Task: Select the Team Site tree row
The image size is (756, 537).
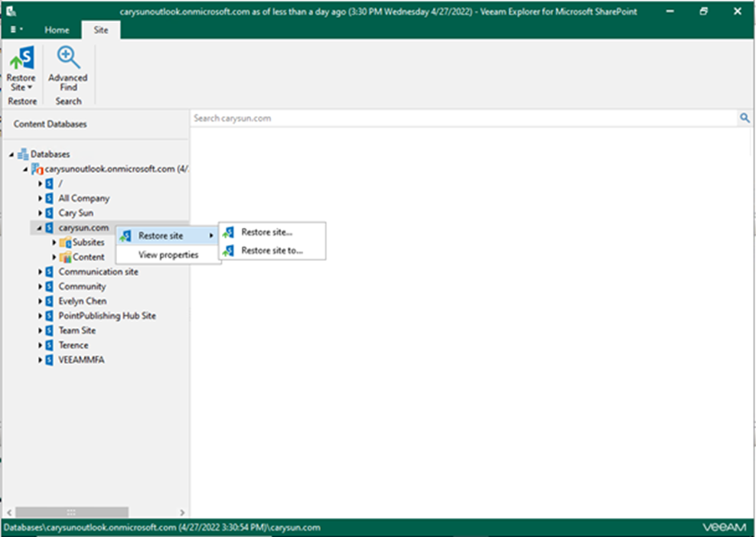Action: [x=77, y=330]
